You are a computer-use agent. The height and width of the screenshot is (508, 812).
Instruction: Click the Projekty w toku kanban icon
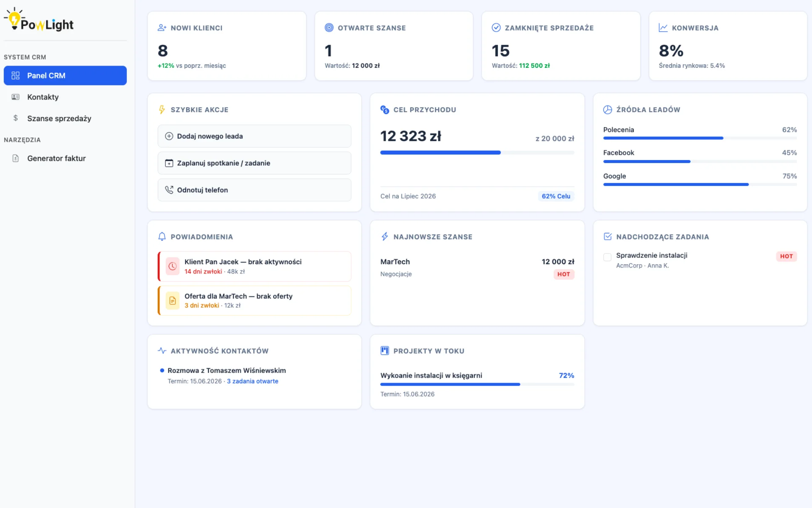pyautogui.click(x=385, y=351)
